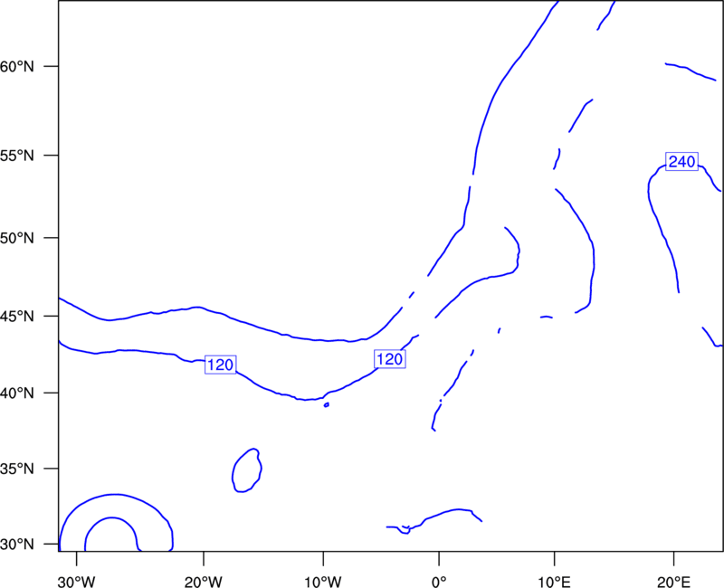Click the 50°N latitude label
Image resolution: width=724 pixels, height=588 pixels.
pos(17,238)
